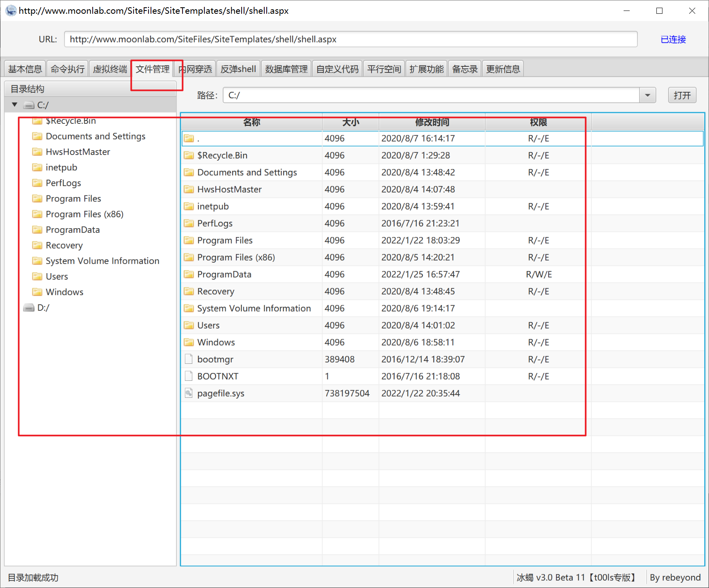This screenshot has width=709, height=588.
Task: Click size value 738197504 of pagefile.sys
Action: pyautogui.click(x=347, y=393)
